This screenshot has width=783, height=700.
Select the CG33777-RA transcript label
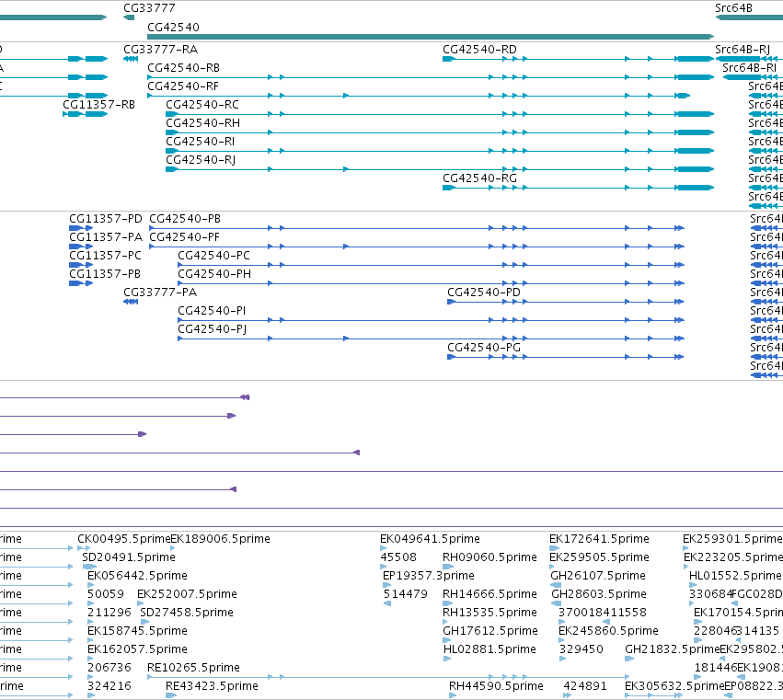pos(161,50)
